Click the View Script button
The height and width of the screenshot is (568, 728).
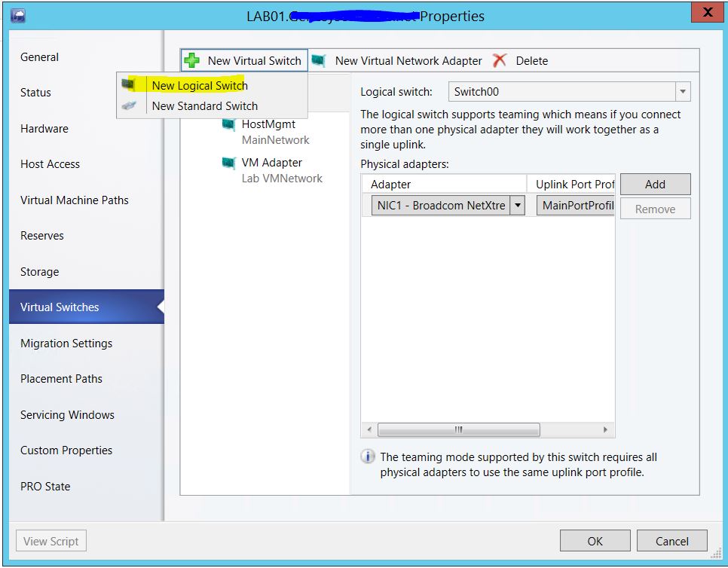50,540
